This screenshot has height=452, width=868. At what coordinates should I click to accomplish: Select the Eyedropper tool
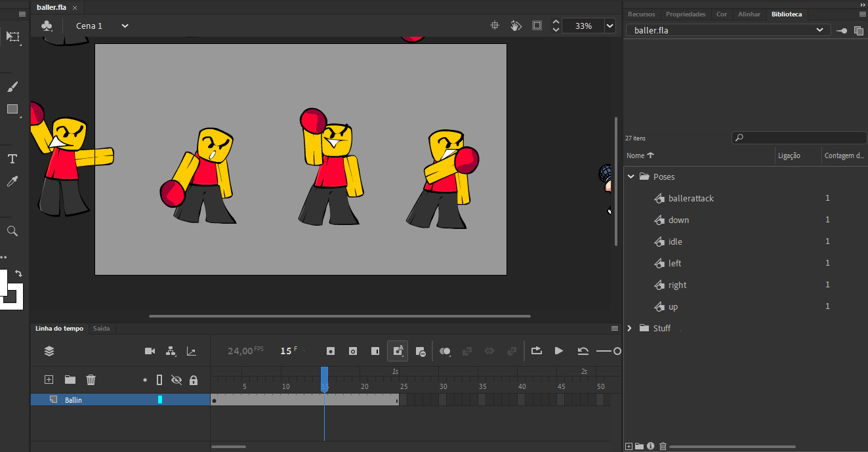12,181
